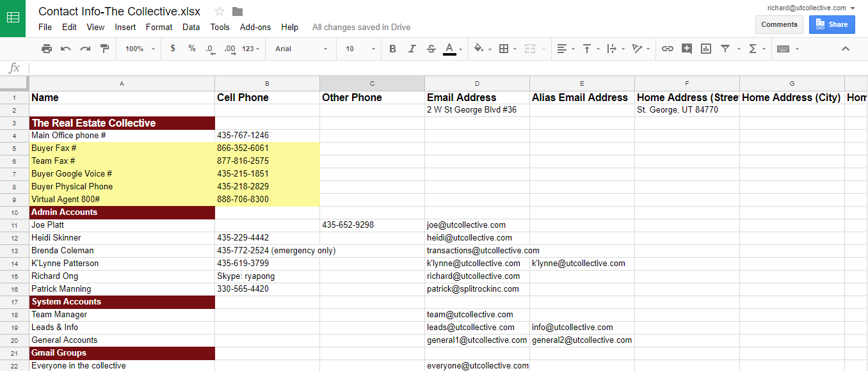This screenshot has height=371, width=868.
Task: Click the Comments button
Action: click(779, 24)
